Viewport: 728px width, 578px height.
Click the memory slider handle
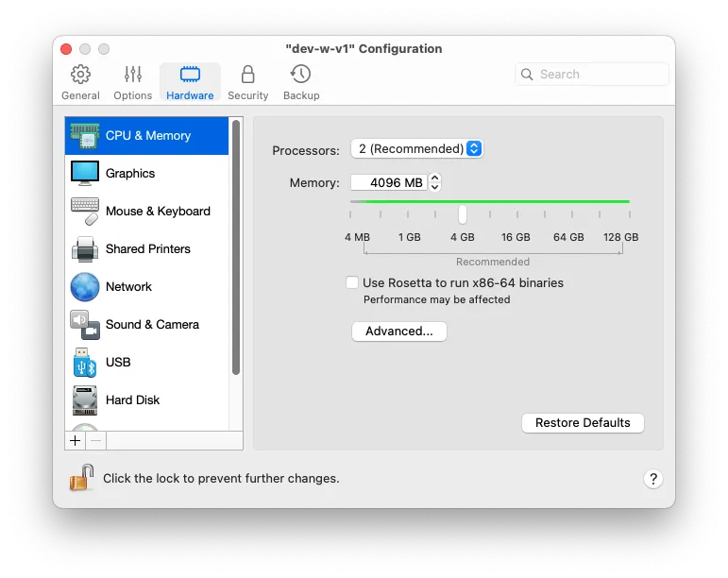coord(463,214)
